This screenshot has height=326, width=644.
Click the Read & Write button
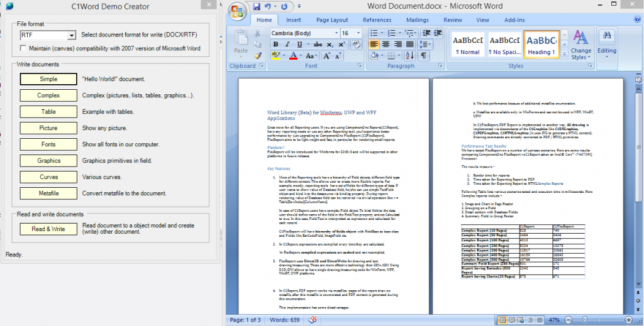pyautogui.click(x=48, y=229)
